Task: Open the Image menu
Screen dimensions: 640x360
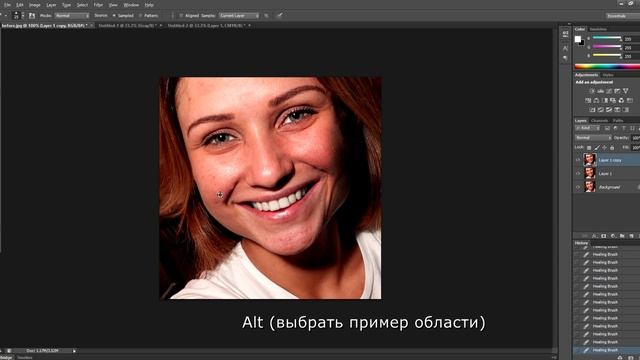Action: 35,5
